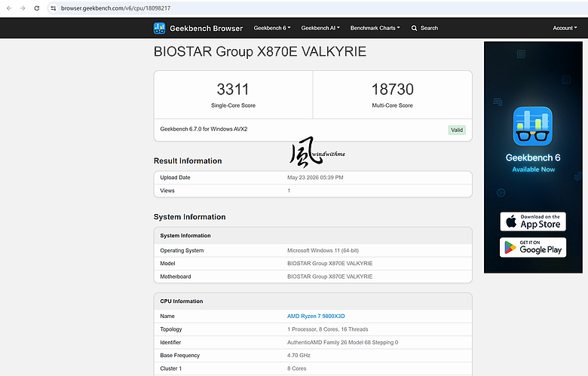Click the Download on the App Store button
The image size is (588, 376).
[533, 222]
